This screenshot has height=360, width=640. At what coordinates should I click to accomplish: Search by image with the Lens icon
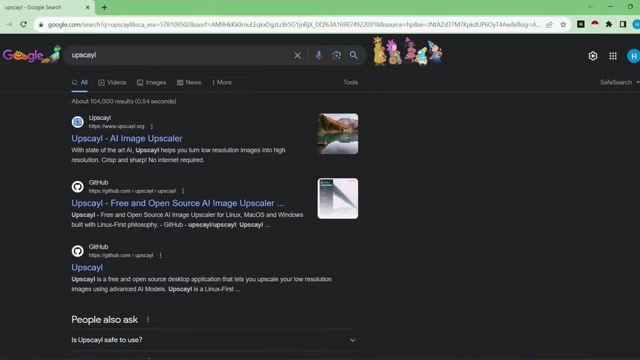(336, 55)
